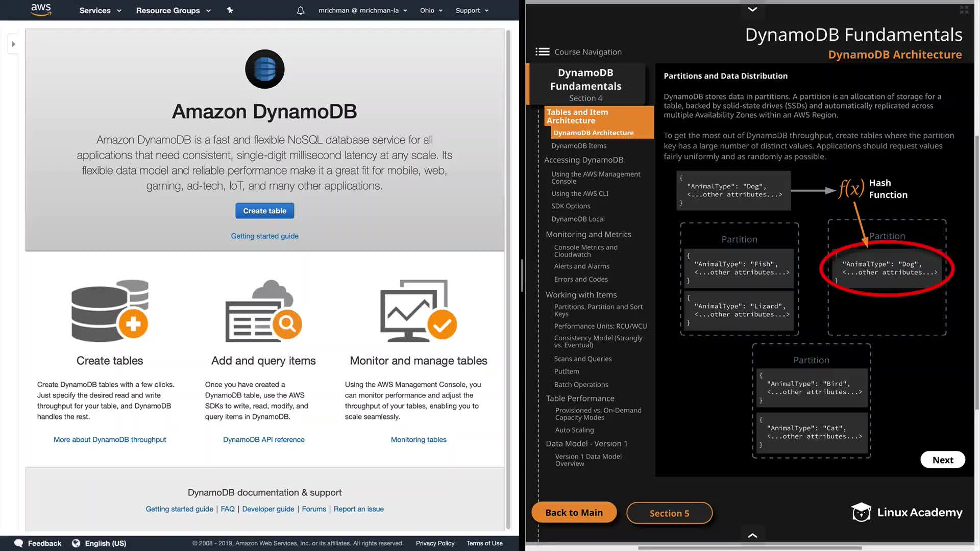This screenshot has width=980, height=551.
Task: Click the language globe icon in footer
Action: coord(76,543)
